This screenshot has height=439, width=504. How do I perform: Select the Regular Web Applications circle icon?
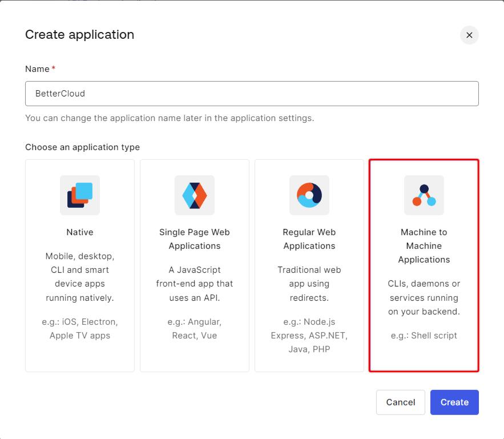309,195
